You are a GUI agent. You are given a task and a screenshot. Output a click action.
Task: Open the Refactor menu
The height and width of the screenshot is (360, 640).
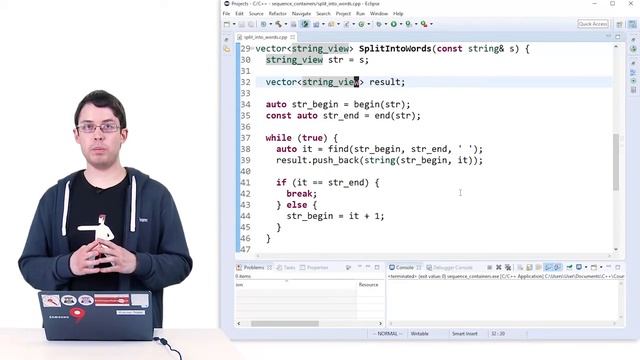pyautogui.click(x=278, y=13)
